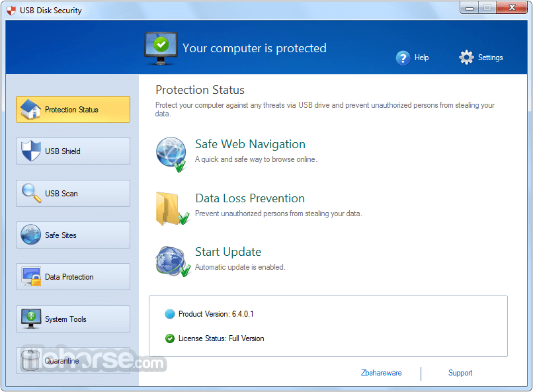Click the protected computer monitor icon

pos(161,48)
